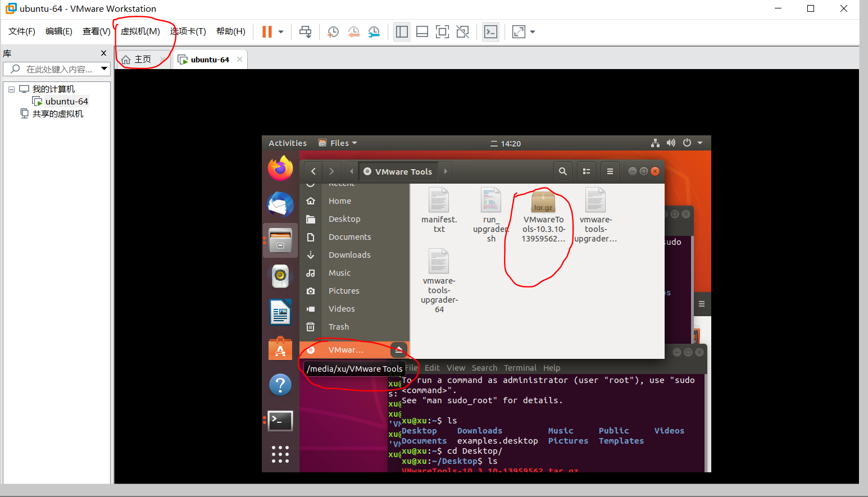Open the 查看(V) menu
This screenshot has height=497, width=868.
(97, 31)
